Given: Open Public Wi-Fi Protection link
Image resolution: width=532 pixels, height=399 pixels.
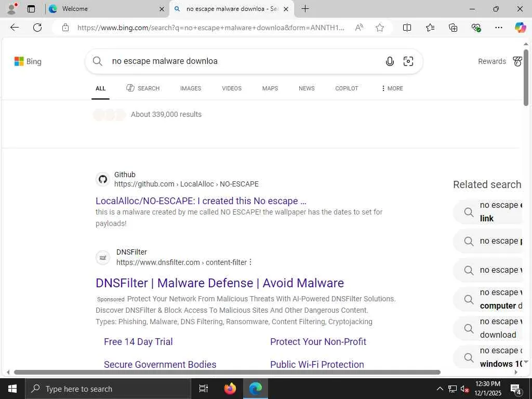Looking at the screenshot, I should pyautogui.click(x=317, y=364).
